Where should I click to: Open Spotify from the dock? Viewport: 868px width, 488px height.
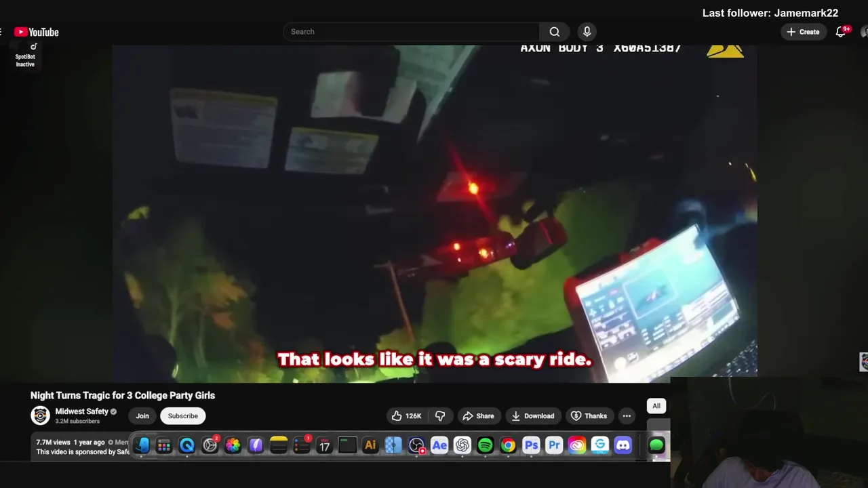[485, 445]
